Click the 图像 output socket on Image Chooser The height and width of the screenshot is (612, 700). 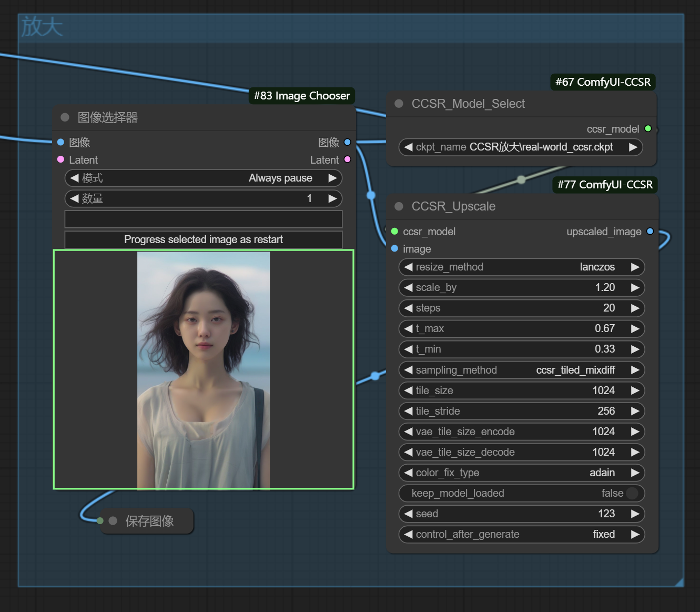pyautogui.click(x=347, y=142)
